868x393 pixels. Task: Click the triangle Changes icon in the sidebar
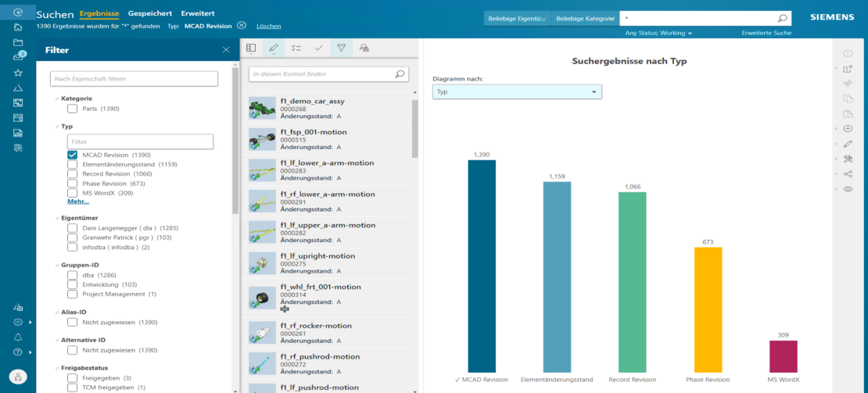18,88
